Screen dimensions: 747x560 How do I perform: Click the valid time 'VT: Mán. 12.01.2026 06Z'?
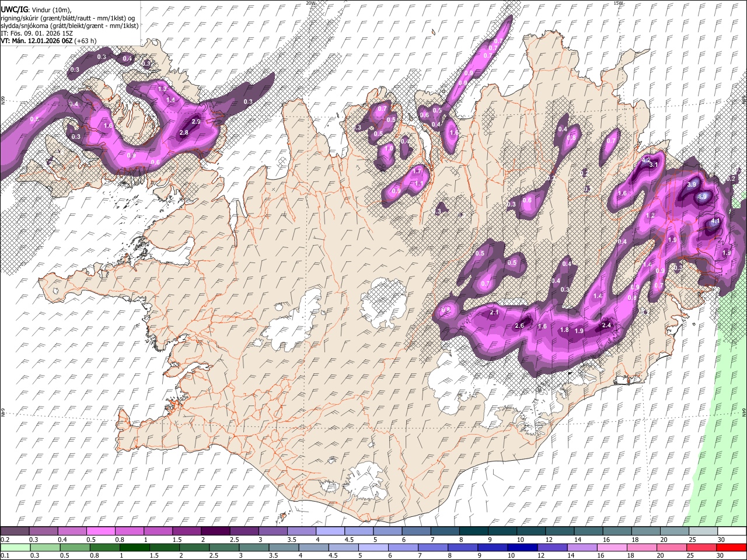tap(36, 41)
